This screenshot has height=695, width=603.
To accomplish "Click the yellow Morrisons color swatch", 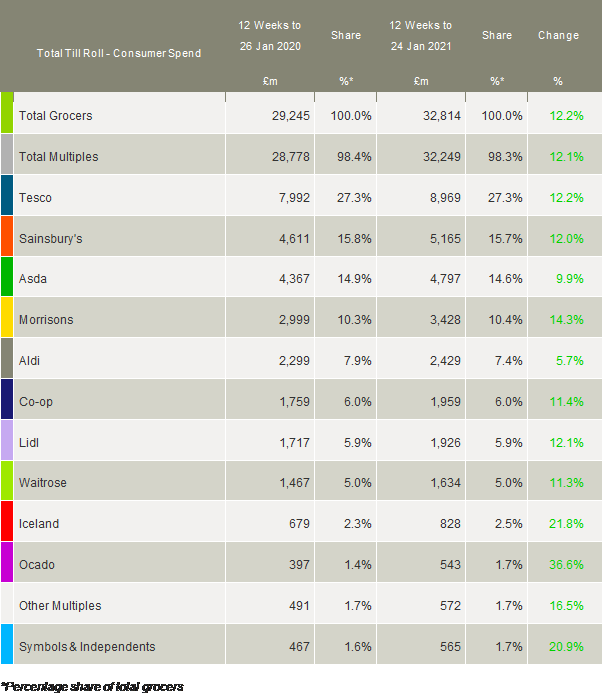I will tap(6, 319).
